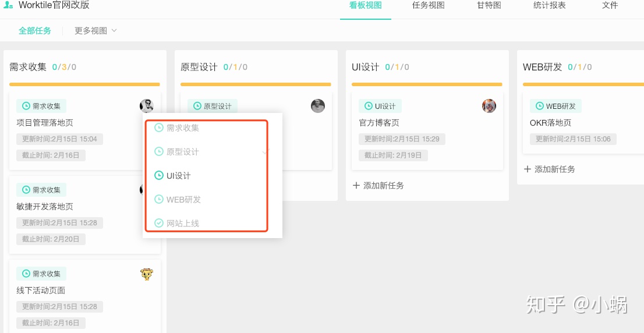Open 原型设计 status tag on the card

(213, 106)
